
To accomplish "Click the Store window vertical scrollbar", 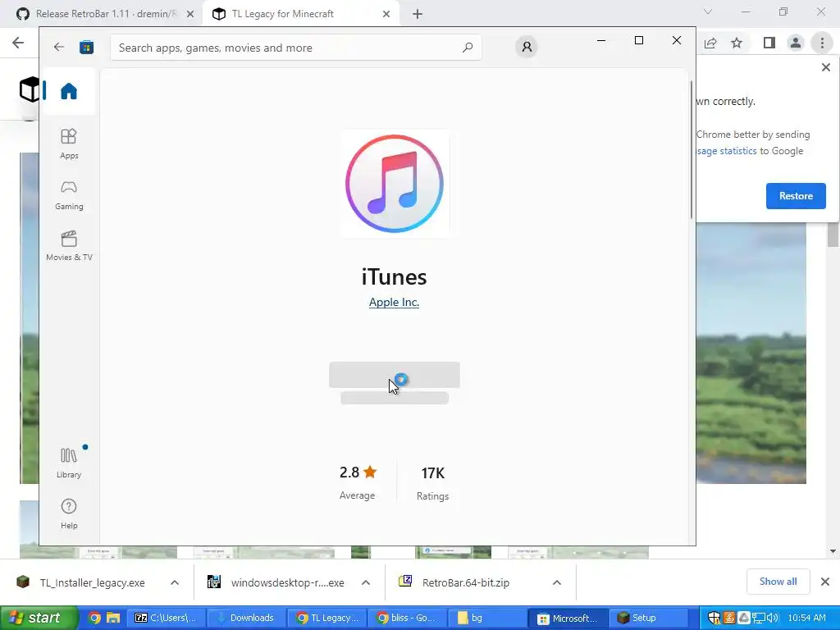I will pyautogui.click(x=691, y=149).
